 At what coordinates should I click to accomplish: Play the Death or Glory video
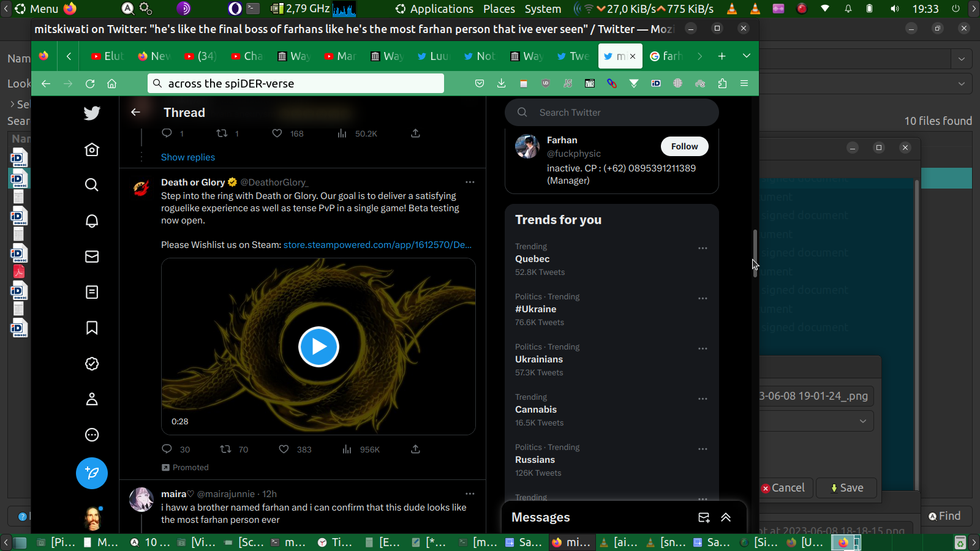tap(318, 347)
